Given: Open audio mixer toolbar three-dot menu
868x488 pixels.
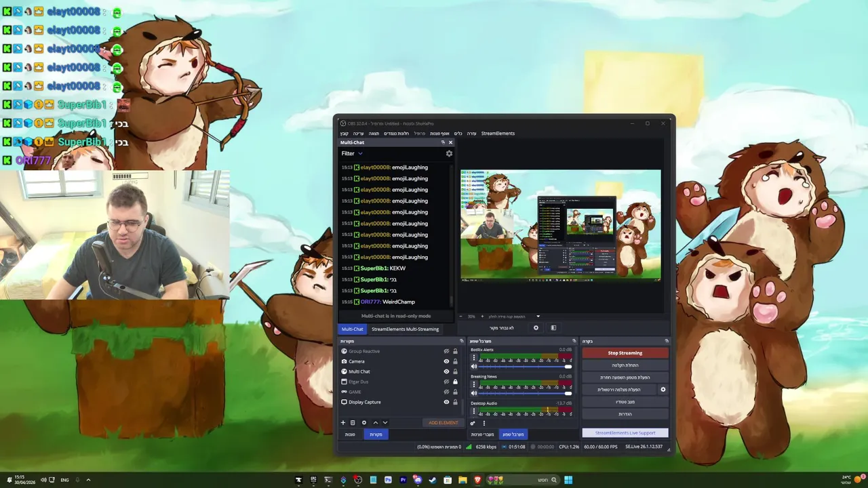Looking at the screenshot, I should pos(484,423).
